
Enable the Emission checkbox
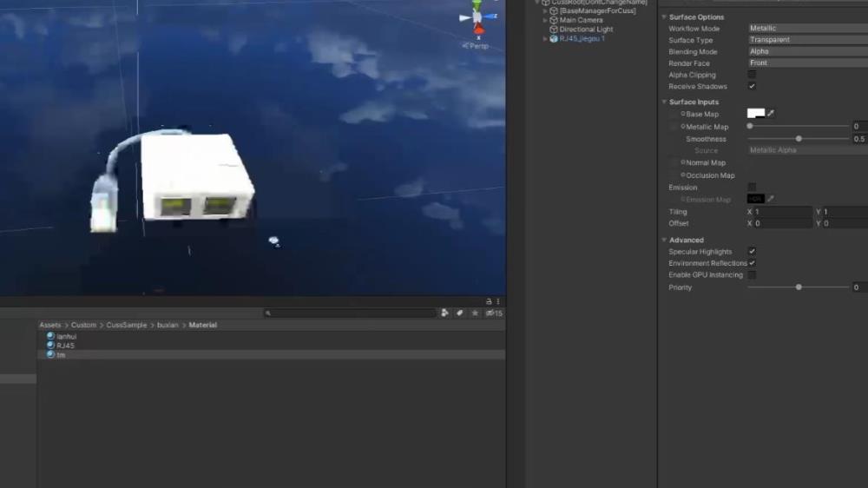[x=752, y=188]
